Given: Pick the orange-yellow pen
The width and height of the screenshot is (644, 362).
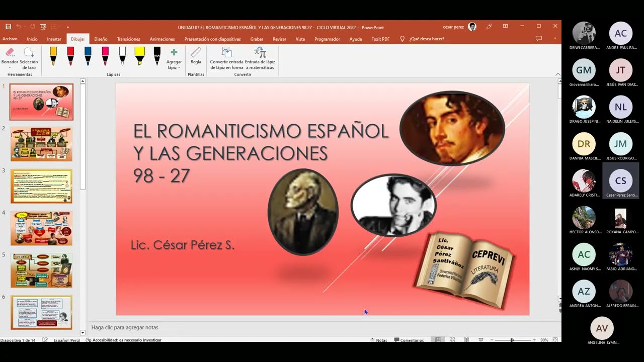Looking at the screenshot, I should [53, 56].
